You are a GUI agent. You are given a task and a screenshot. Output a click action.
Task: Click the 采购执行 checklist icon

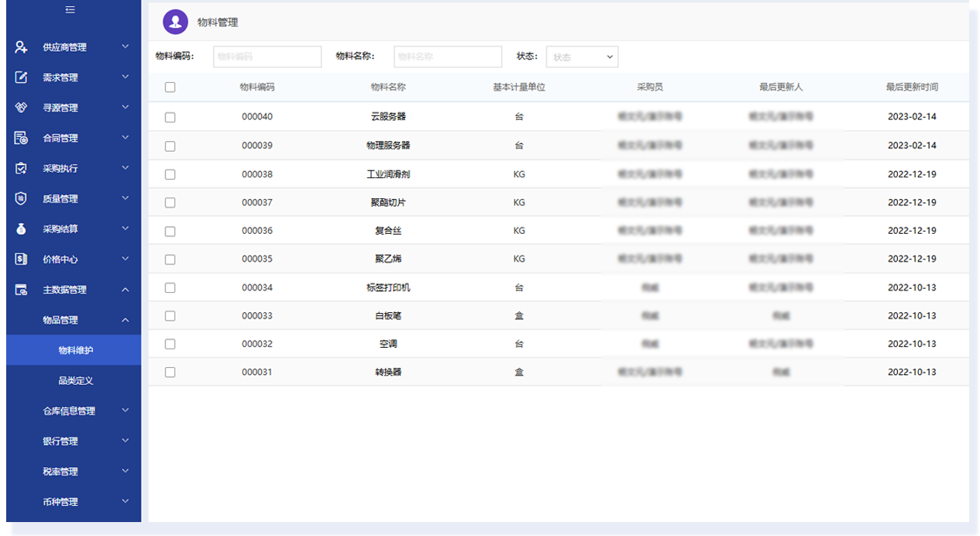(22, 168)
